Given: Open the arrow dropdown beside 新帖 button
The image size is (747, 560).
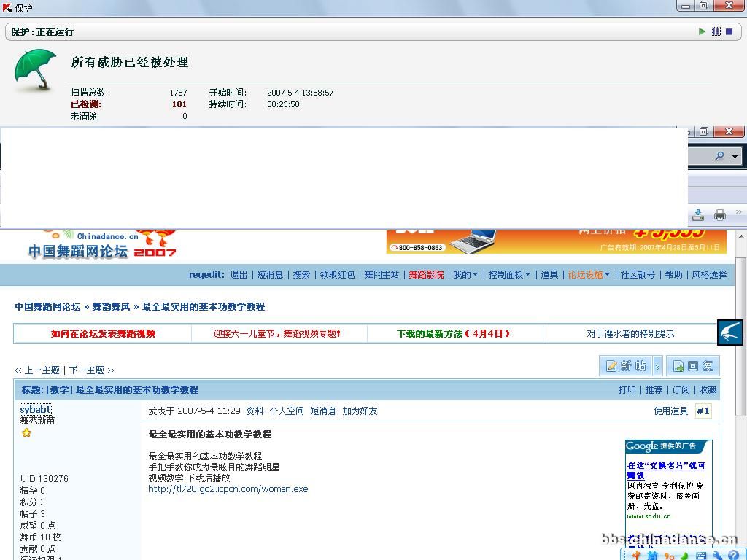Looking at the screenshot, I should pos(657,366).
